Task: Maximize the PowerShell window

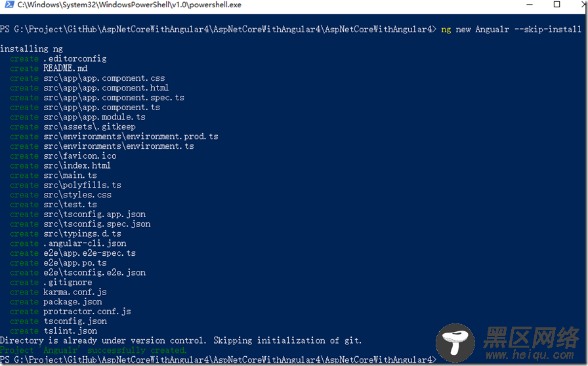Action: [x=557, y=5]
